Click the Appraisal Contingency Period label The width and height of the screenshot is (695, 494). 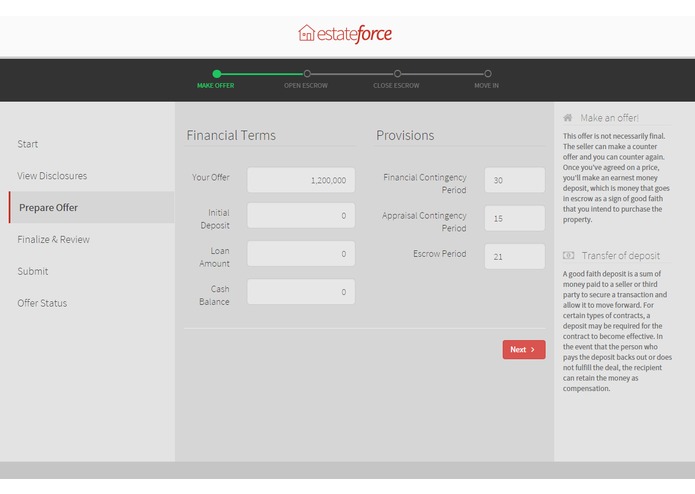pos(424,222)
